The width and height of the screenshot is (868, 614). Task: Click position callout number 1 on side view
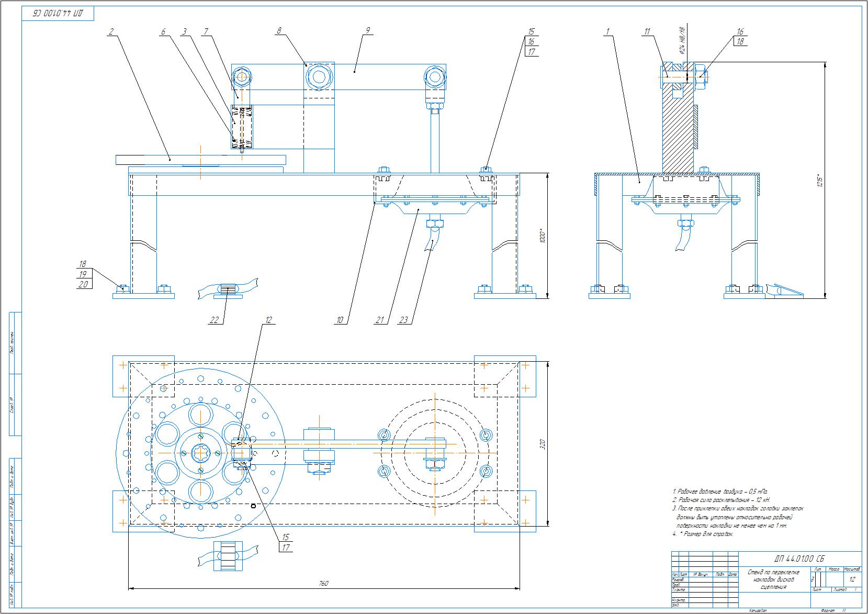[x=607, y=31]
